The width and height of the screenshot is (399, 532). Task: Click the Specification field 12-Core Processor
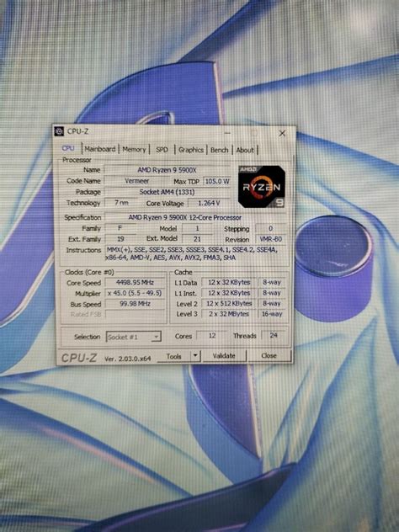tap(195, 217)
